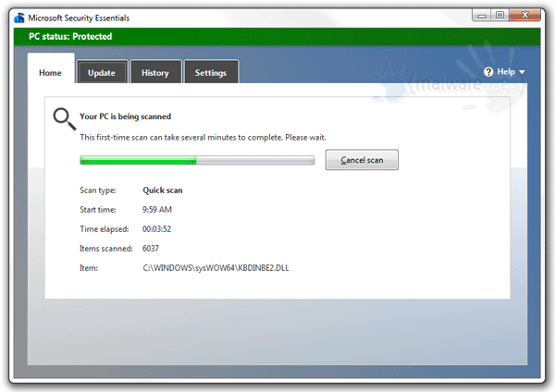Close the Security Essentials window
Viewport: 555px width, 392px height.
(x=524, y=15)
